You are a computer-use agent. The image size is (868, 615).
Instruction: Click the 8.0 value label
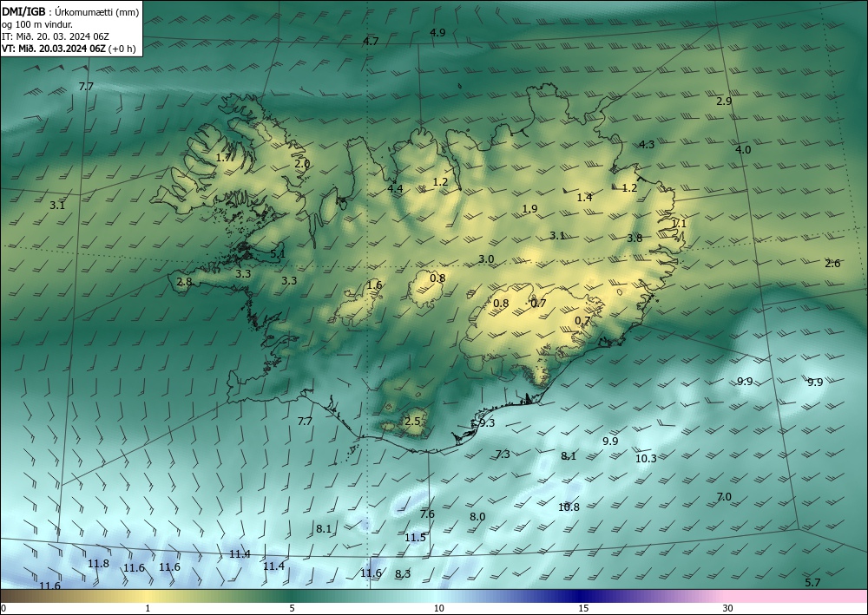(x=477, y=517)
